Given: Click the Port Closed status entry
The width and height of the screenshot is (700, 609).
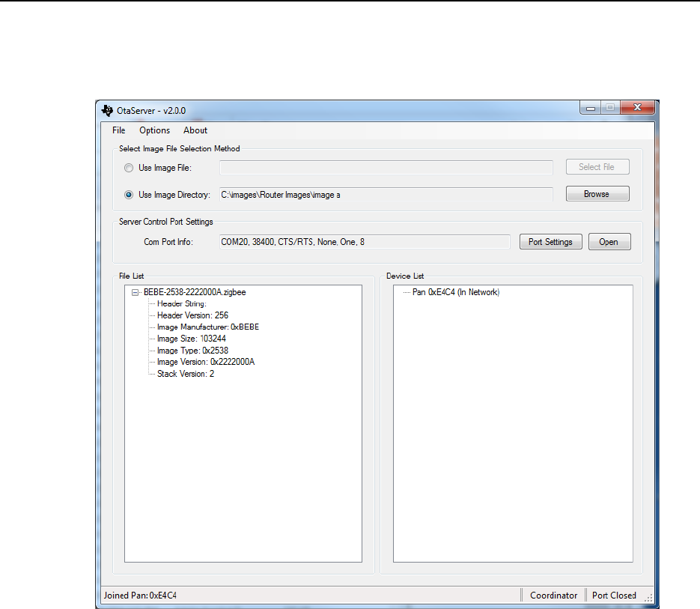Looking at the screenshot, I should pos(614,596).
